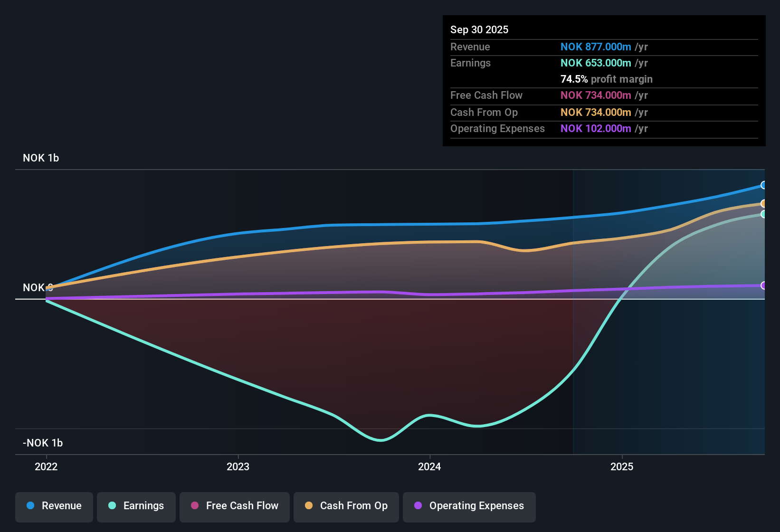Select the purple Operating Expenses endpoint marker
This screenshot has width=780, height=532.
[763, 286]
